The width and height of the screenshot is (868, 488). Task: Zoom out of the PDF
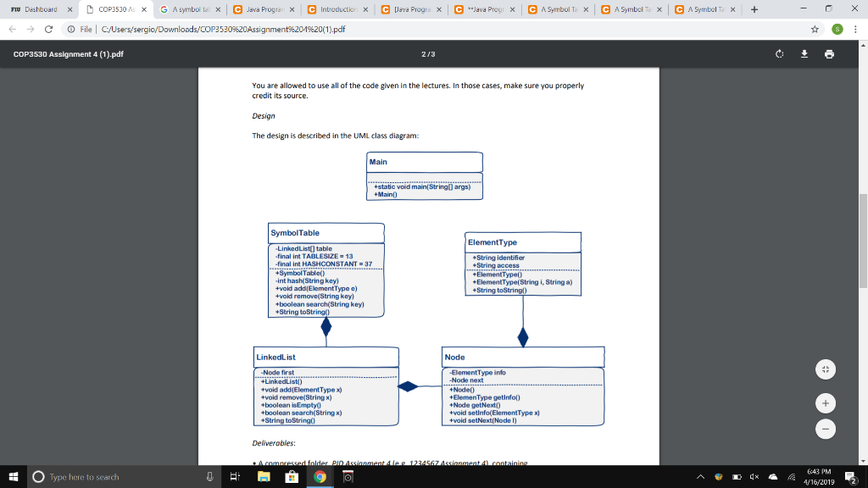tap(825, 429)
